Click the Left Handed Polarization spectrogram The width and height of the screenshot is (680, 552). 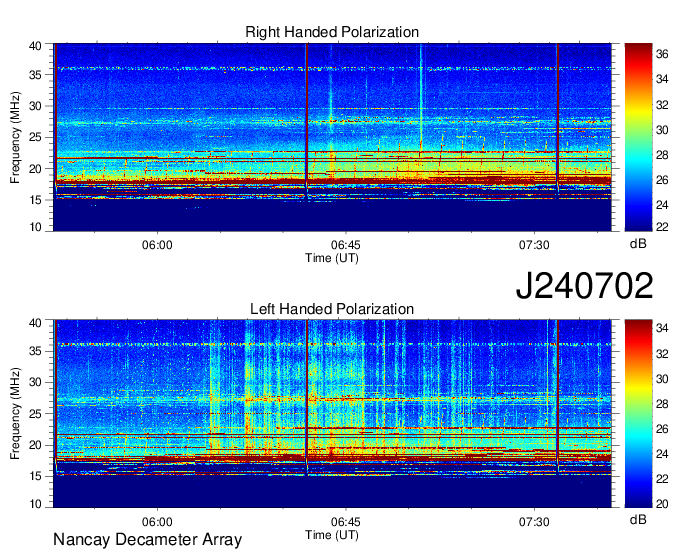[332, 414]
